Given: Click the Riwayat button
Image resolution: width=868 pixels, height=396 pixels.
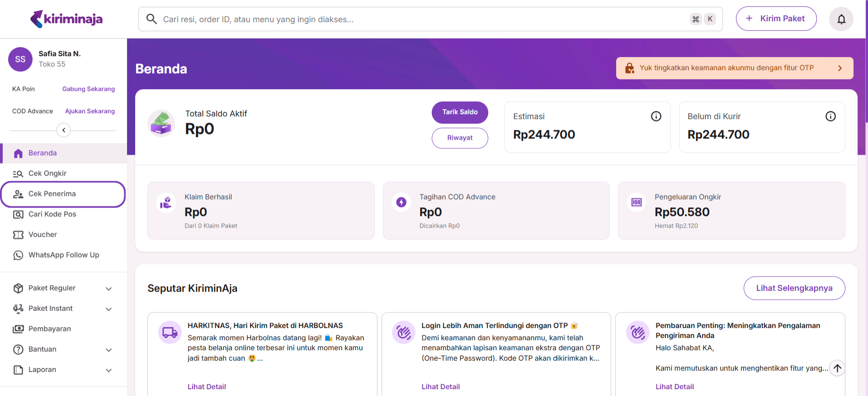Looking at the screenshot, I should (x=460, y=138).
